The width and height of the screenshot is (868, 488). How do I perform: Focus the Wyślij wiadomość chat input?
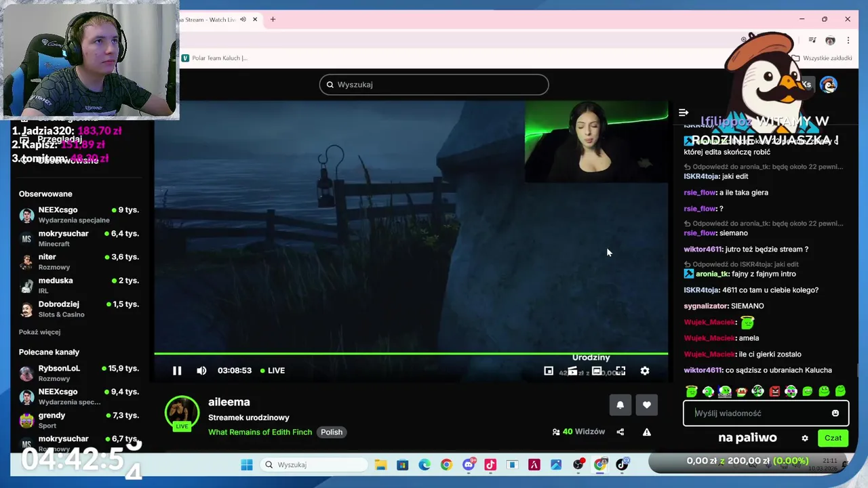pos(766,413)
